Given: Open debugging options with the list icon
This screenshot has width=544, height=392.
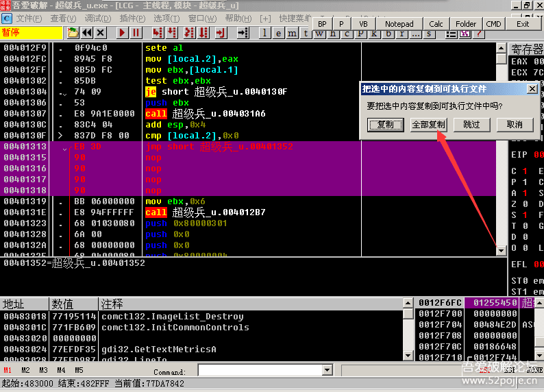Looking at the screenshot, I should tap(451, 35).
